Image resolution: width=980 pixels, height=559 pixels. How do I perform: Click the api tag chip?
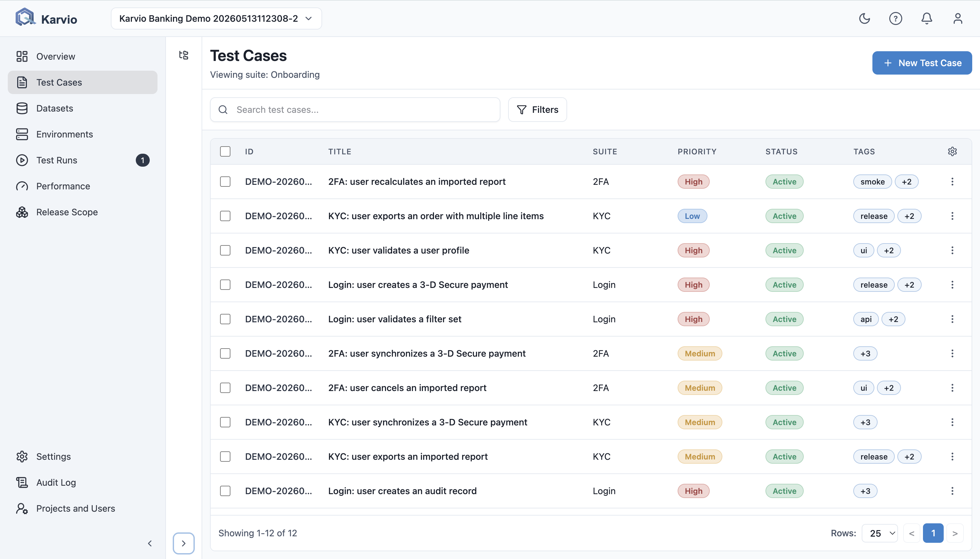point(866,319)
